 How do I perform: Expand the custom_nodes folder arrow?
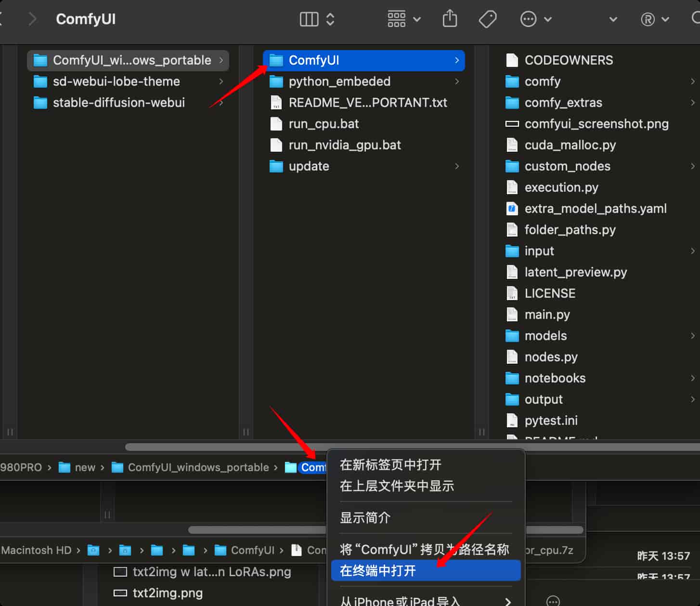pyautogui.click(x=693, y=166)
